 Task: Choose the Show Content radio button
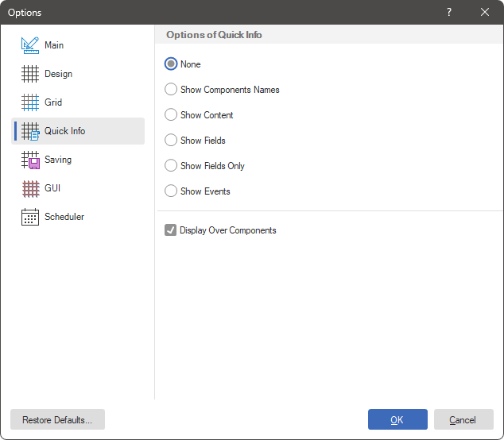[171, 115]
